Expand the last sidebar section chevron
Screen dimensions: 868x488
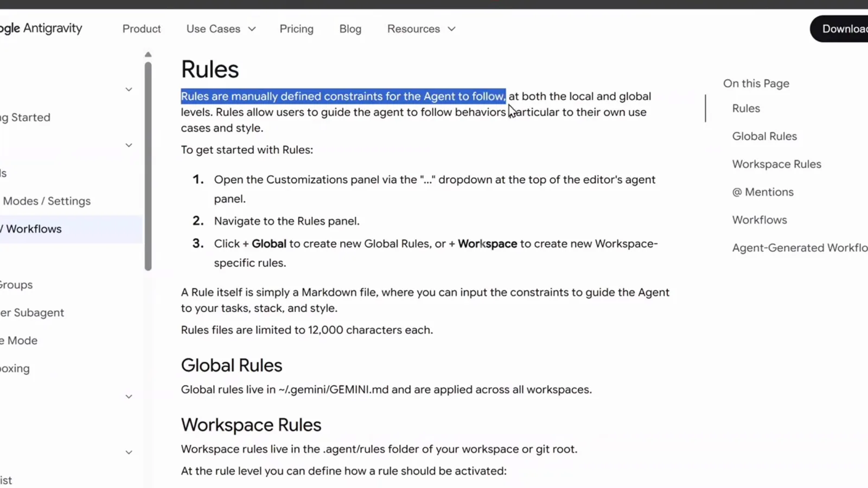[x=129, y=452]
